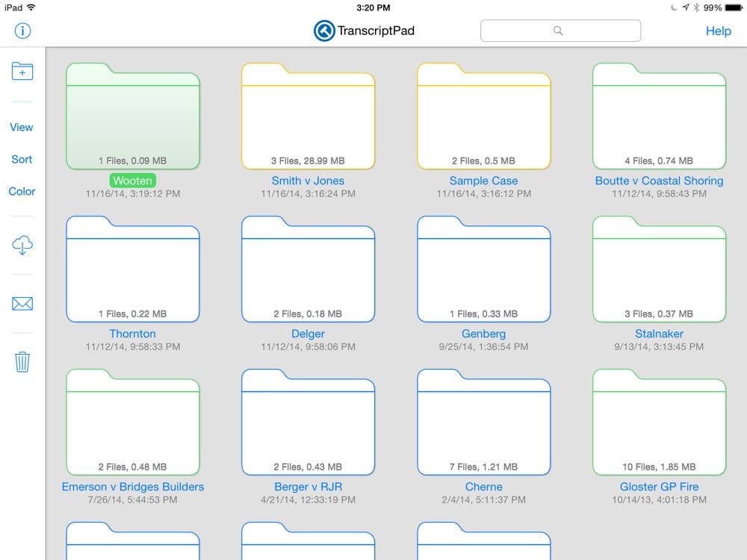Screen dimensions: 747x560
Task: Tap the Delger folder name
Action: point(309,333)
